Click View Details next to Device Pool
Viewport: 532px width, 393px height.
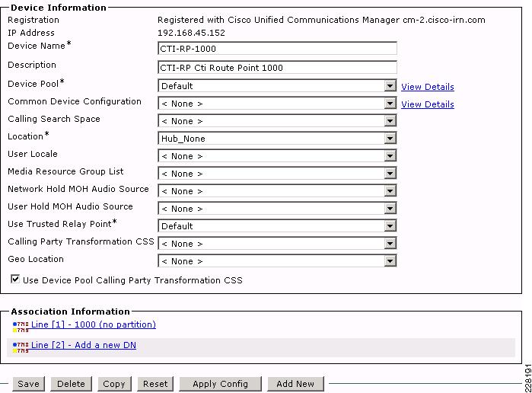pyautogui.click(x=428, y=87)
